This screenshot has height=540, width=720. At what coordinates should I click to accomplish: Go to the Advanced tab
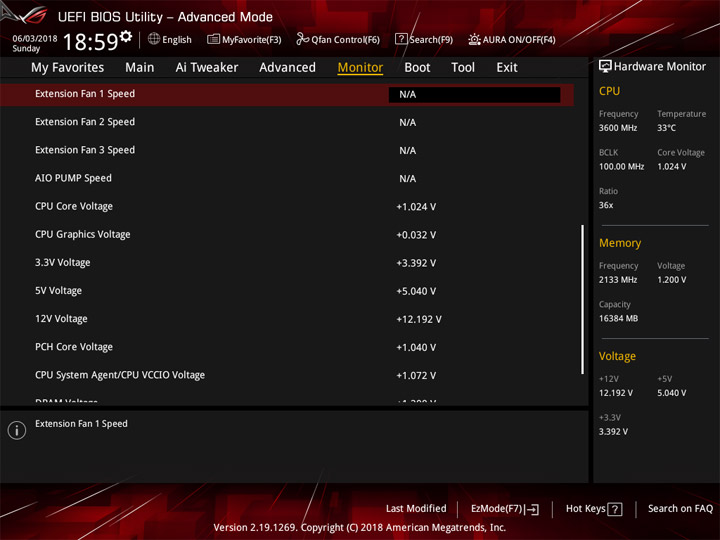coord(287,68)
